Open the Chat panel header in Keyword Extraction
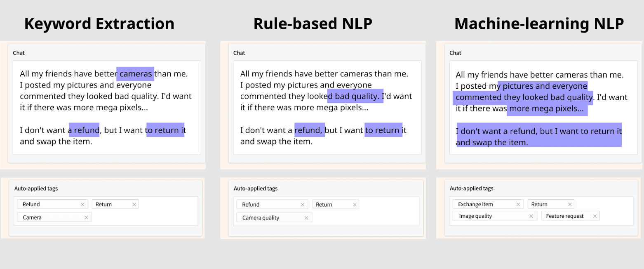 pos(19,53)
